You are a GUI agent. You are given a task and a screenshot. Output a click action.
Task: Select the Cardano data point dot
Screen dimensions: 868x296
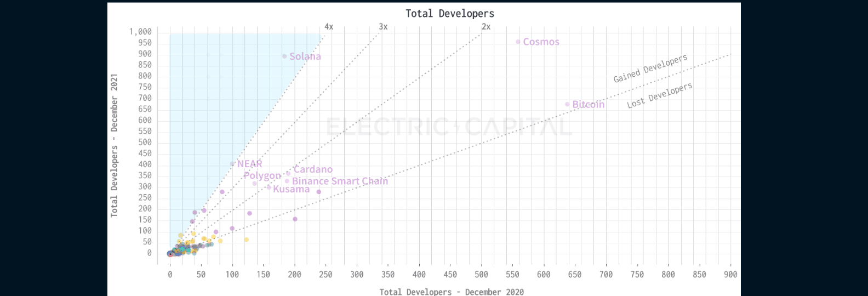[x=288, y=173]
